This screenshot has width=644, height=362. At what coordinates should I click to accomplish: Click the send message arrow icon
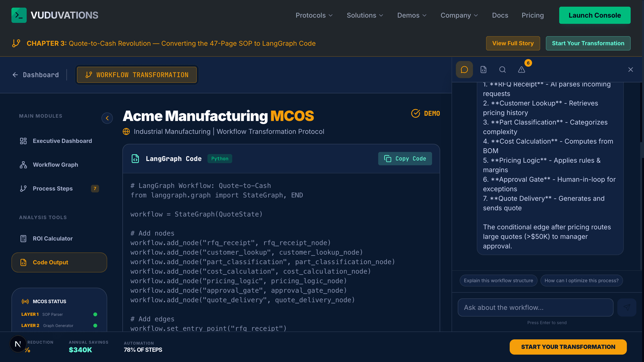pos(627,307)
